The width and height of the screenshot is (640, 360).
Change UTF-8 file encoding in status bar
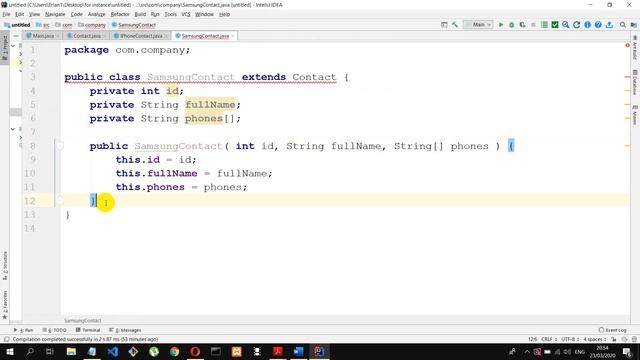(570, 339)
